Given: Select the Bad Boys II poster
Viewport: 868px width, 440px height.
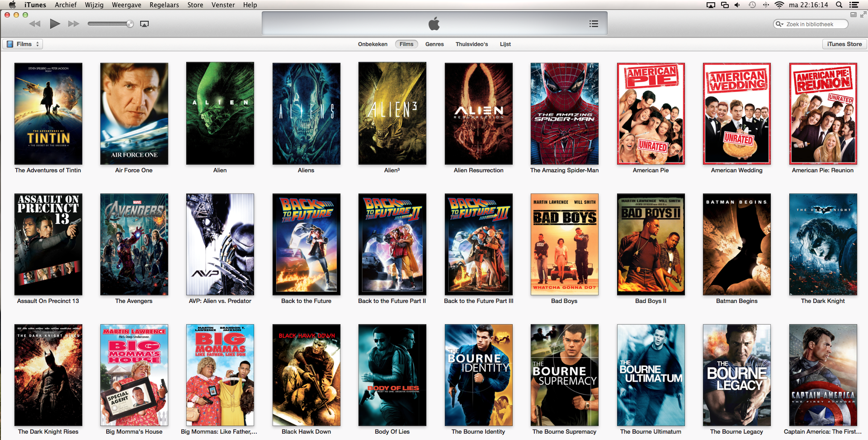Looking at the screenshot, I should [x=651, y=244].
